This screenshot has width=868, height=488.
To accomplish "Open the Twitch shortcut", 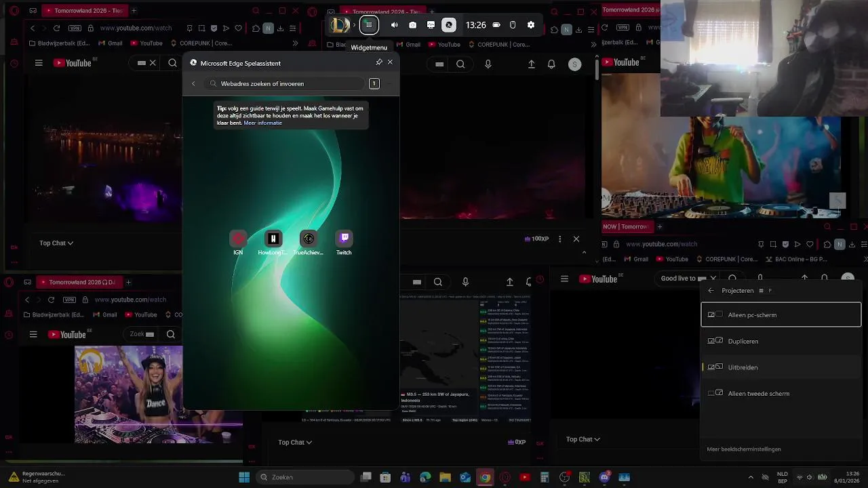I will [344, 243].
